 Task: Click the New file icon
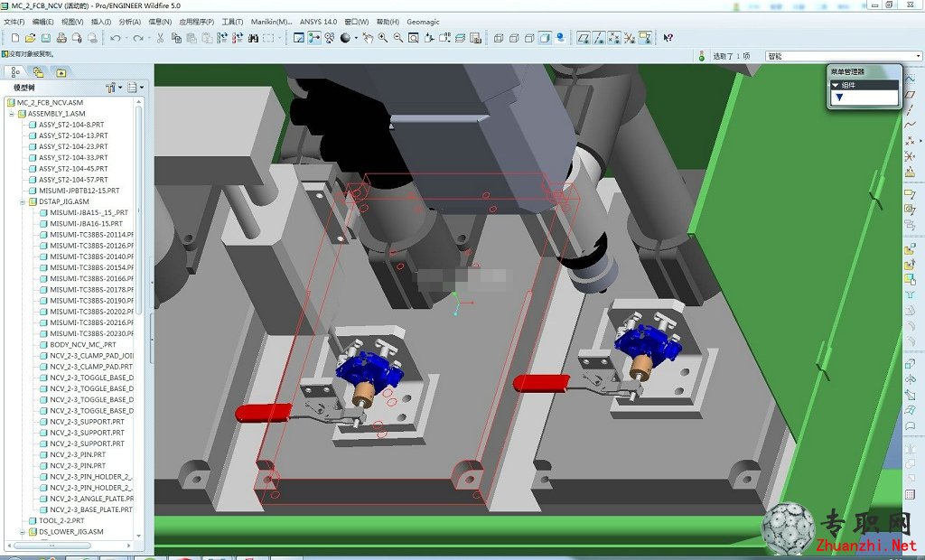(x=15, y=38)
